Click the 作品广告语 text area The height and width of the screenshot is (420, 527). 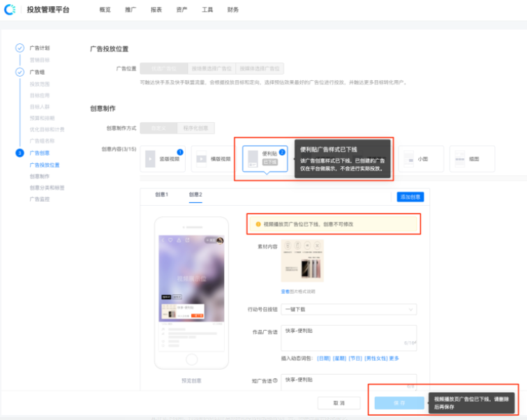[349, 338]
